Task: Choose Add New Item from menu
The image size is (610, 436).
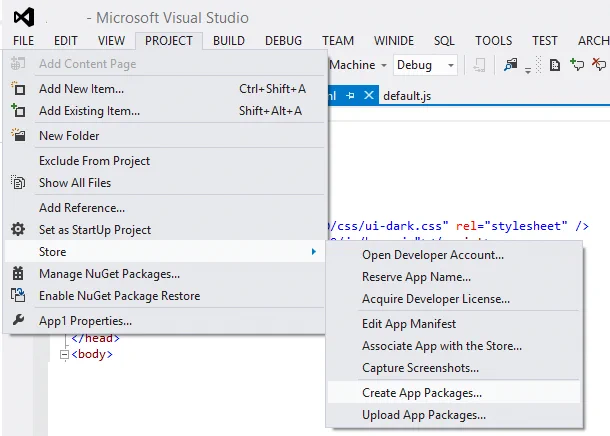Action: [165, 89]
